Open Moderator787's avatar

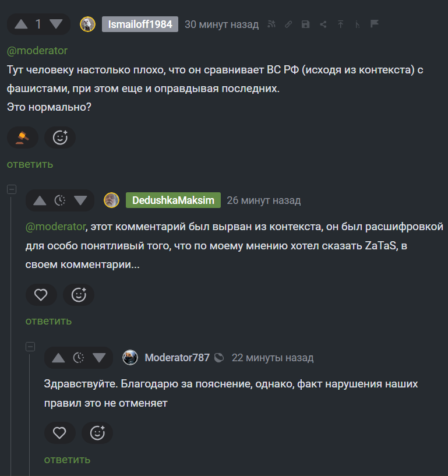pyautogui.click(x=130, y=358)
